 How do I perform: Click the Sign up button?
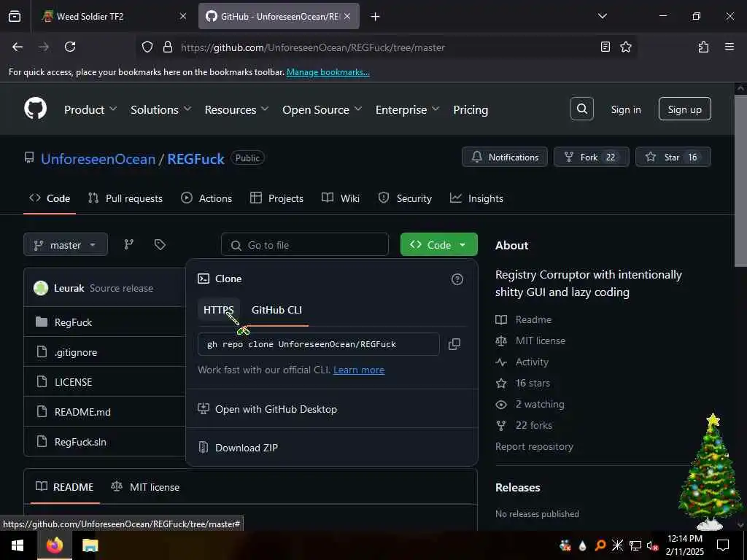684,109
